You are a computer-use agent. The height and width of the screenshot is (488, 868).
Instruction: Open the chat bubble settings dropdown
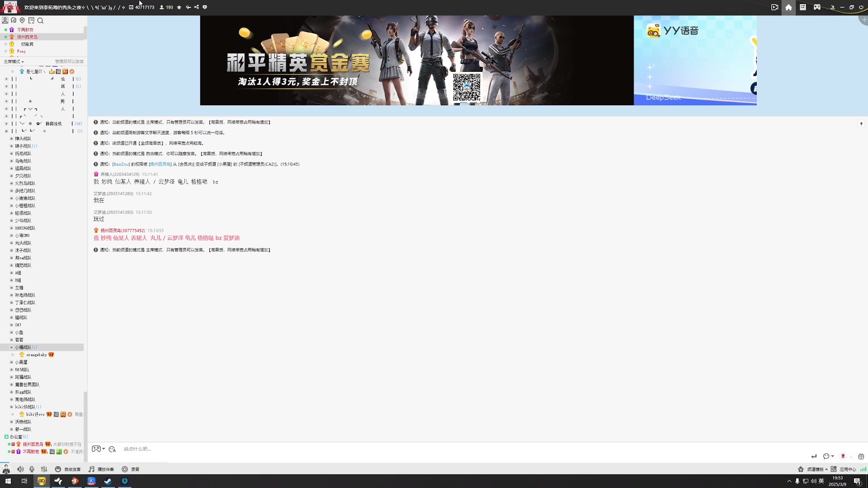(828, 456)
